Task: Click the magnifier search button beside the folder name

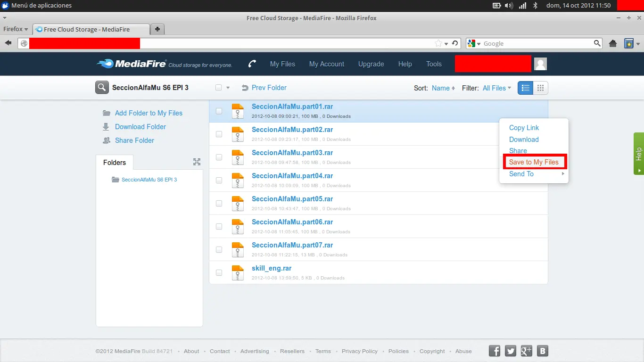Action: [102, 88]
